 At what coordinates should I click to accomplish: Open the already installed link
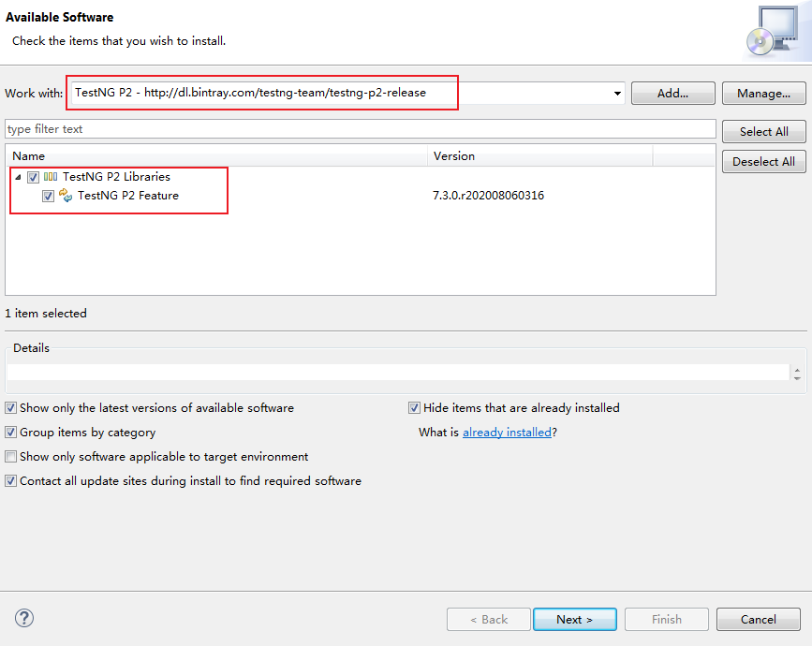(x=507, y=433)
